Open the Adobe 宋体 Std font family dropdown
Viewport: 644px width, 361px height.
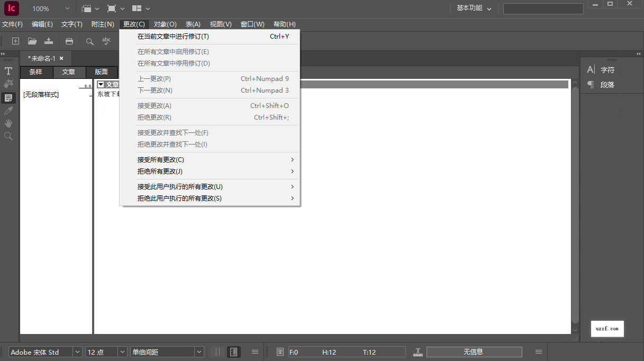click(x=77, y=351)
